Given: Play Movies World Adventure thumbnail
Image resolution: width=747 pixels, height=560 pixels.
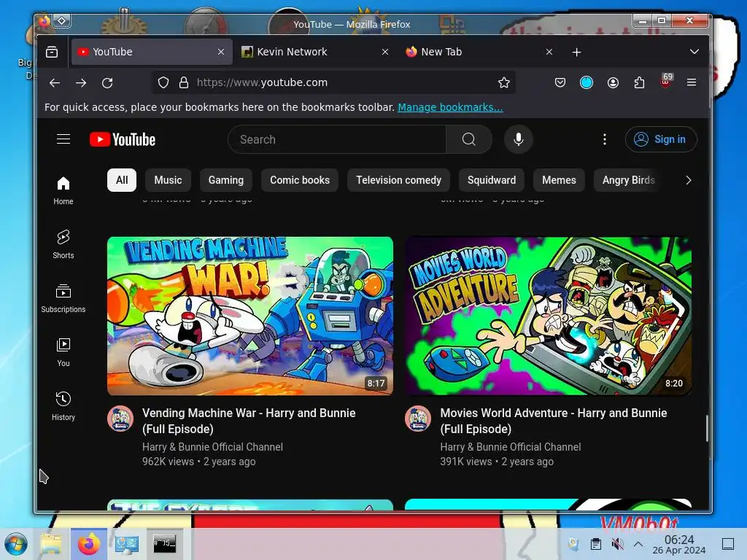Looking at the screenshot, I should (x=549, y=316).
